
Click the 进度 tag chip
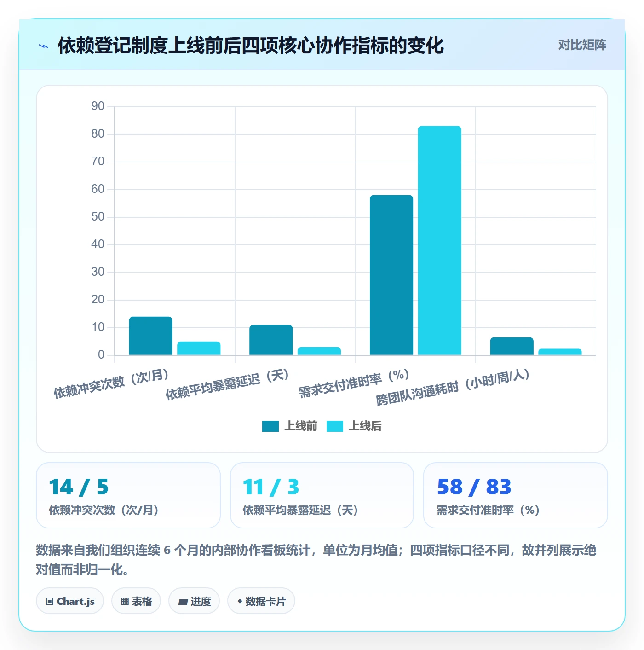pos(194,601)
